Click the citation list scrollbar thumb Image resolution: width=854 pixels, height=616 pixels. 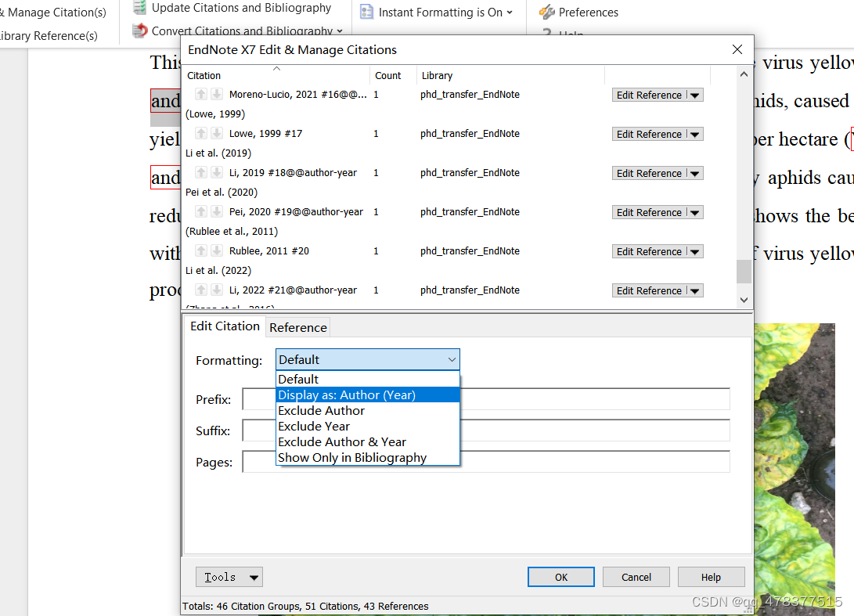coord(744,272)
